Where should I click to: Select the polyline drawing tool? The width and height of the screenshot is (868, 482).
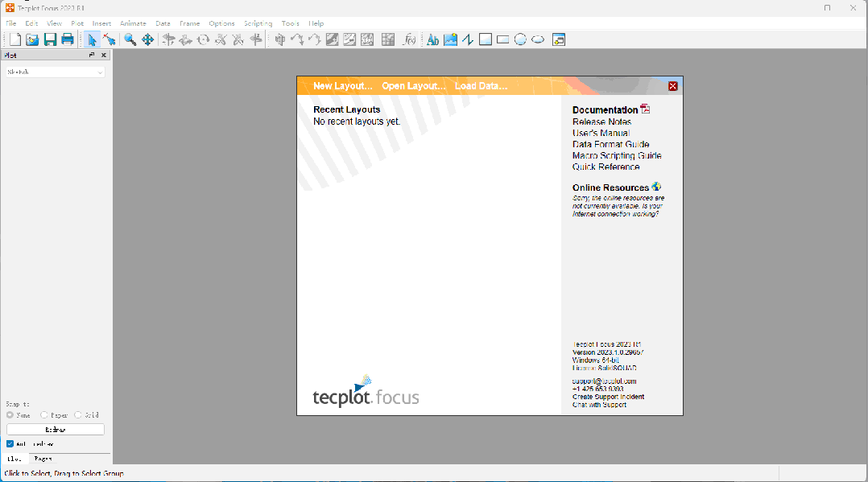coord(468,39)
